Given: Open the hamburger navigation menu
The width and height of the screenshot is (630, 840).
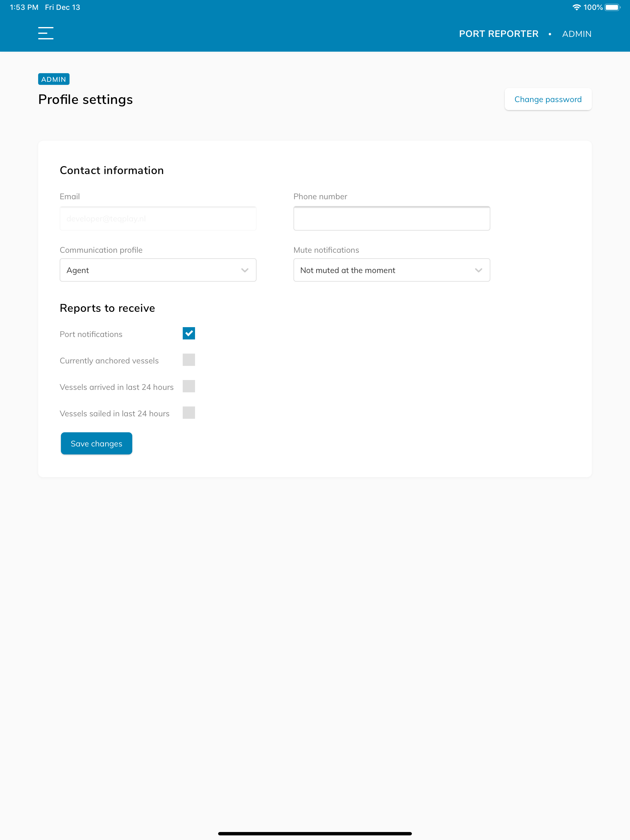Looking at the screenshot, I should click(x=46, y=33).
